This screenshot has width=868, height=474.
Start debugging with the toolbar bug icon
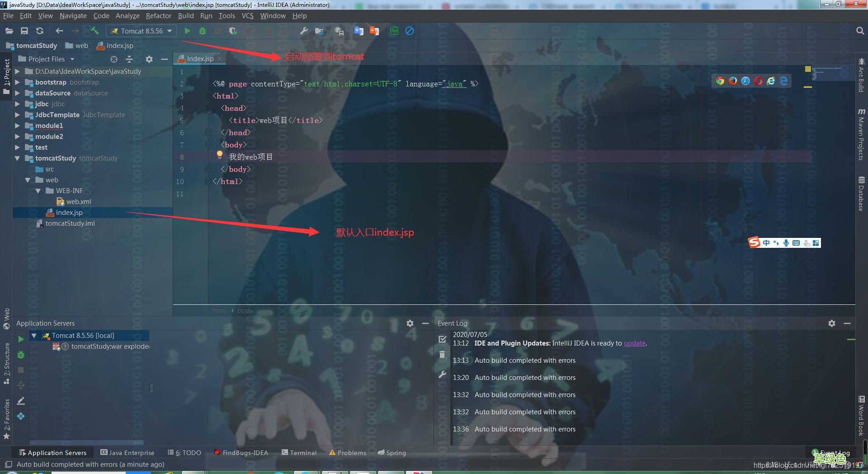click(x=203, y=31)
